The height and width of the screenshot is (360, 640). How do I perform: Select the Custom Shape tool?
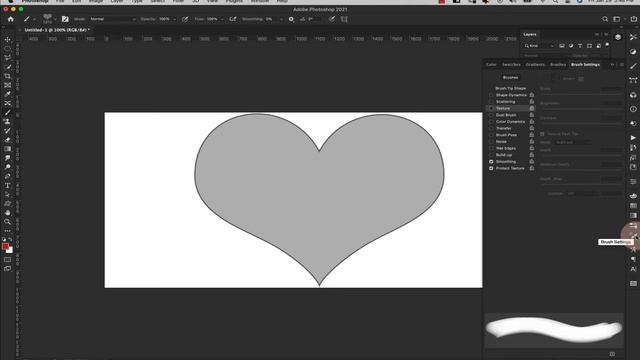7,203
